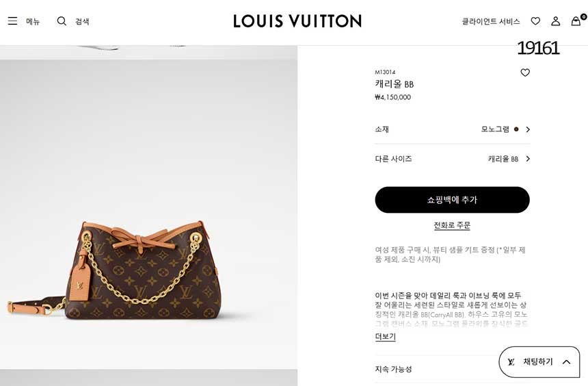The image size is (588, 386).
Task: Open the account profile icon
Action: point(555,21)
